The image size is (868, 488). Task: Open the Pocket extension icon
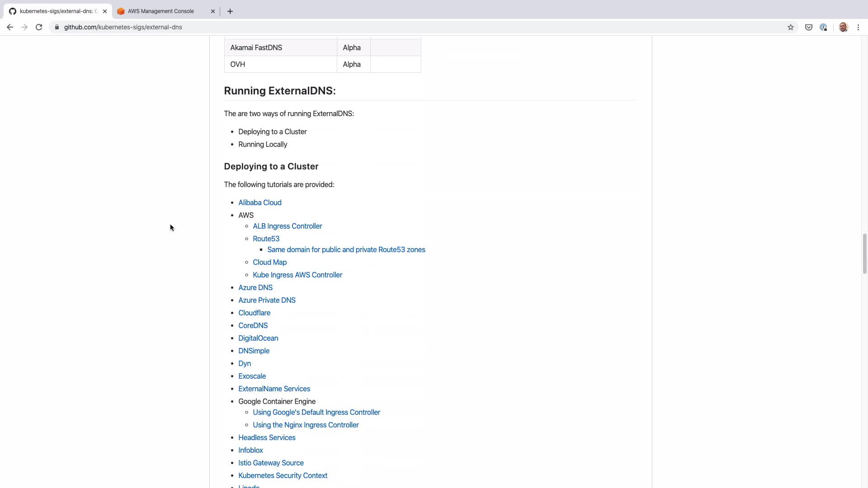[x=808, y=27]
